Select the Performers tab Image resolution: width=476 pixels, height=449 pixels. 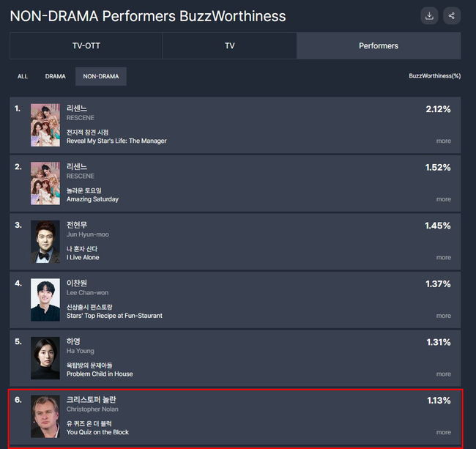379,46
